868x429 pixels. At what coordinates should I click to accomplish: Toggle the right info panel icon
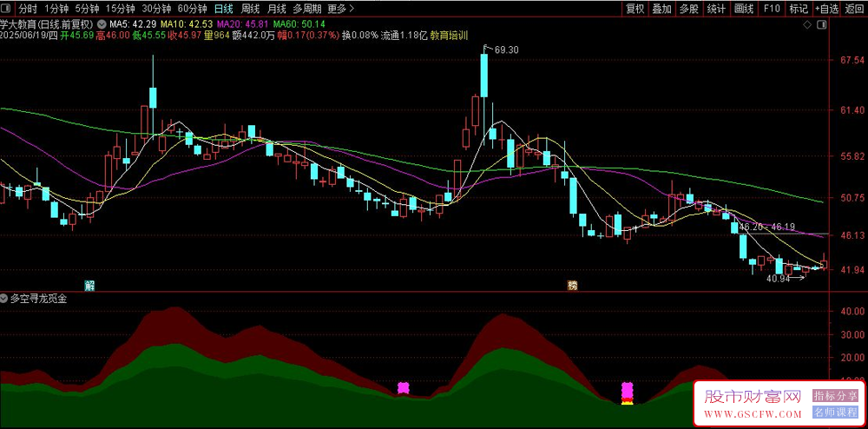tap(821, 25)
